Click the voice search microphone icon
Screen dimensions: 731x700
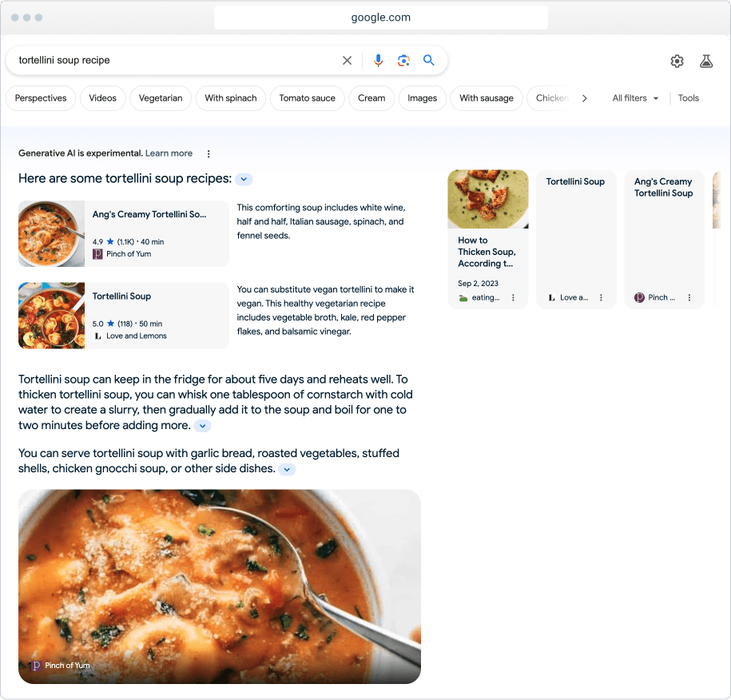click(x=378, y=61)
